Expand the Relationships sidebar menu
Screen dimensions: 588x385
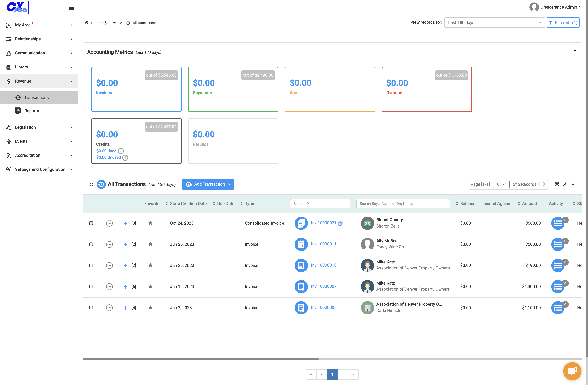[x=39, y=39]
